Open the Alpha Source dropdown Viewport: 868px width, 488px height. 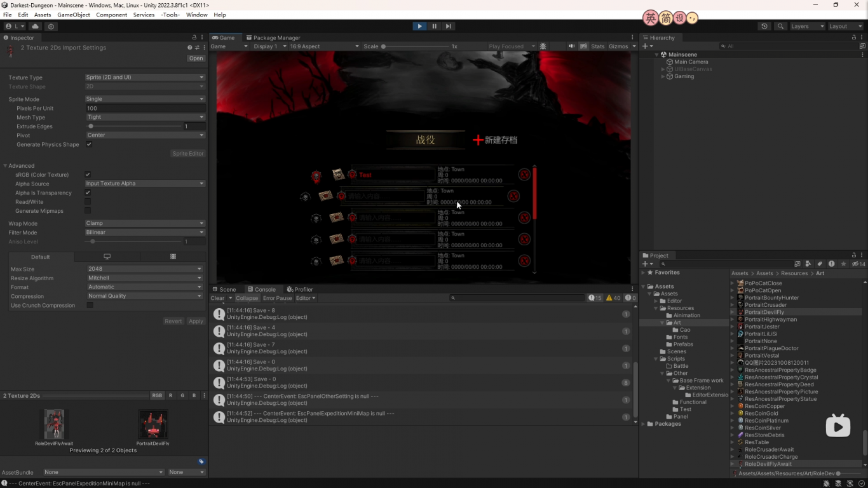click(145, 184)
